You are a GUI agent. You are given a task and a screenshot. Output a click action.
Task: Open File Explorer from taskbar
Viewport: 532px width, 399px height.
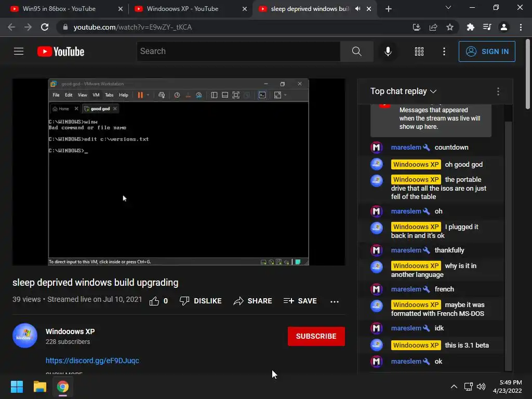(39, 387)
